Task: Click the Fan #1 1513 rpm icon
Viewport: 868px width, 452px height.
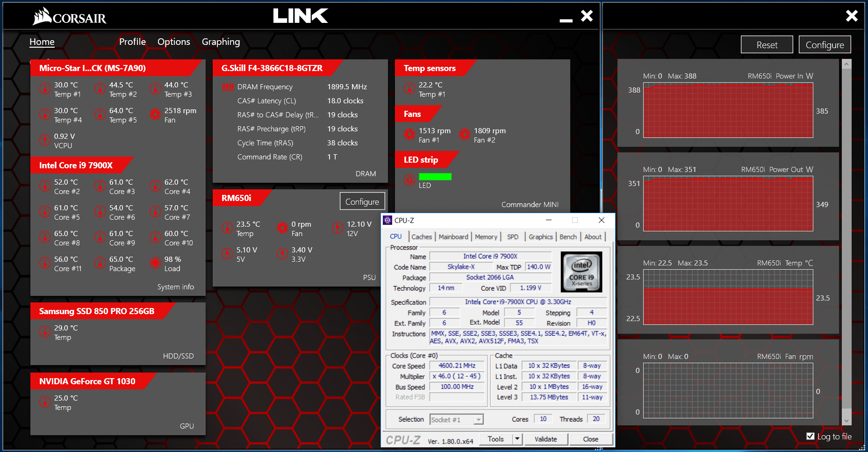Action: pyautogui.click(x=409, y=135)
